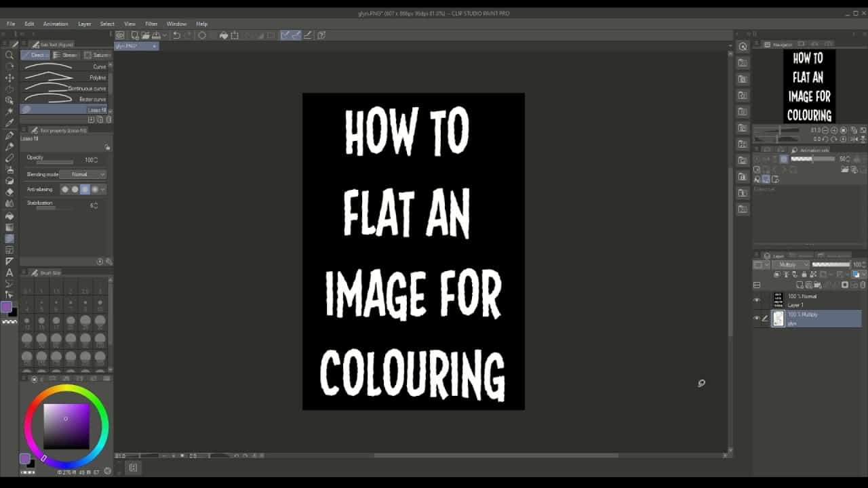Hide Layer 1 using its eye icon

(x=757, y=300)
